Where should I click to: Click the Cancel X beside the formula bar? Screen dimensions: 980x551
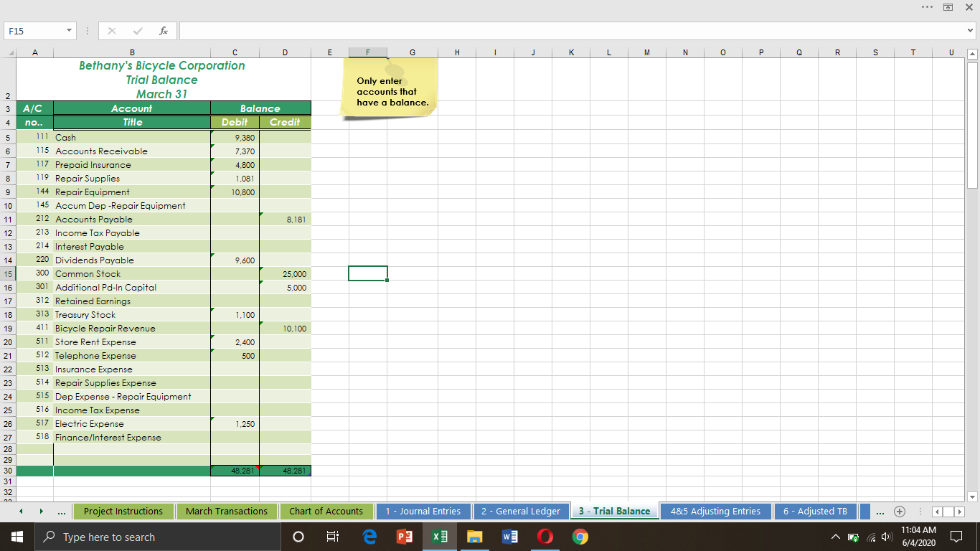[113, 32]
